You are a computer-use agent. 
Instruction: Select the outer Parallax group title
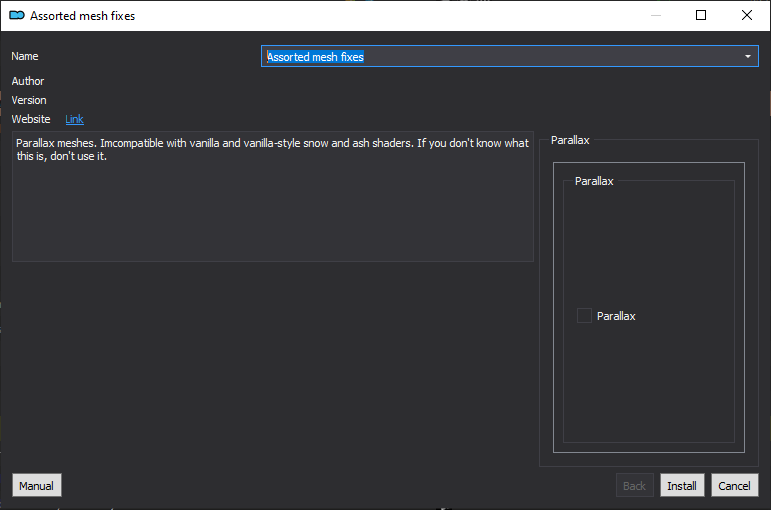(570, 140)
